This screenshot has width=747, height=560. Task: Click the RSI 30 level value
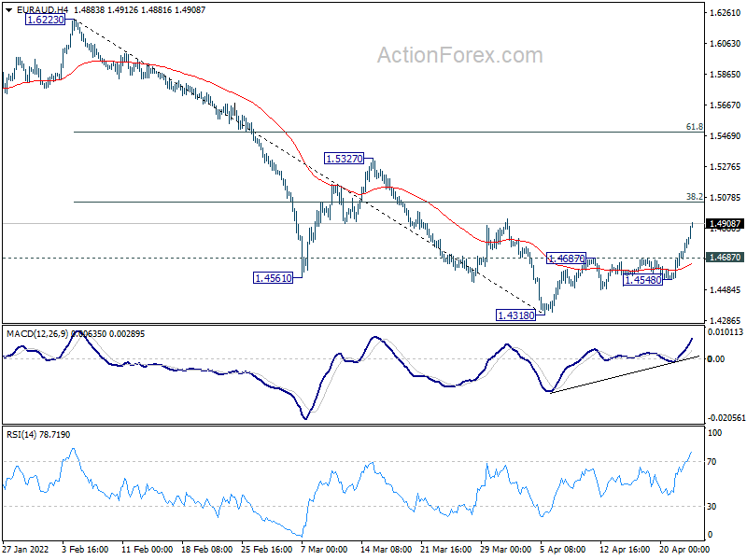click(x=712, y=506)
